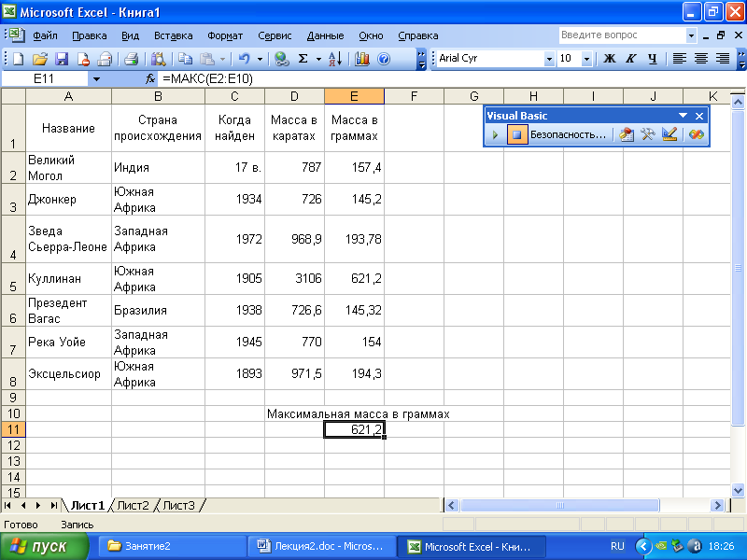Switch to the Лист2 sheet tab
Viewport: 747px width, 560px height.
[133, 505]
